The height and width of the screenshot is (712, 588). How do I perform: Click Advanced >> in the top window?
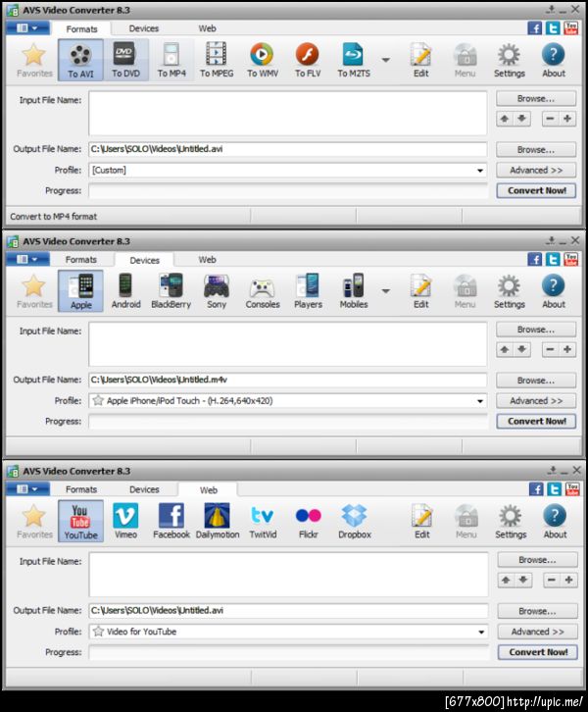coord(536,171)
